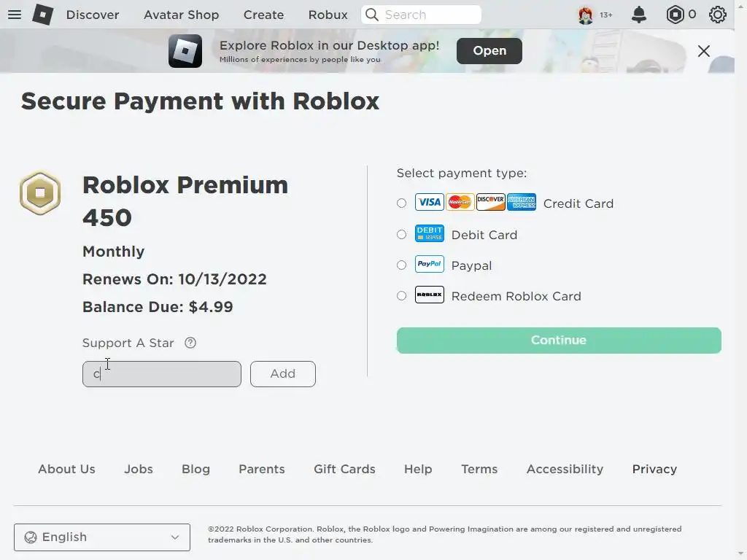This screenshot has width=747, height=560.
Task: Expand the English language dropdown
Action: click(x=102, y=537)
